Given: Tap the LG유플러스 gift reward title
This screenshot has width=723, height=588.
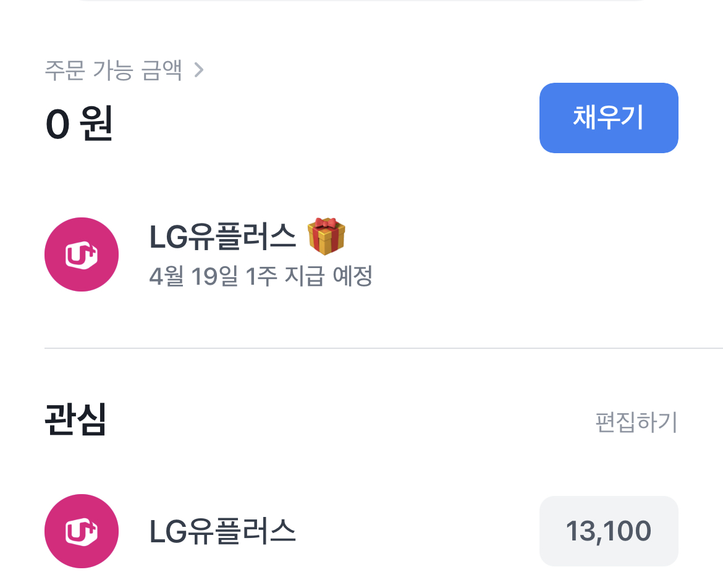Looking at the screenshot, I should click(x=222, y=237).
